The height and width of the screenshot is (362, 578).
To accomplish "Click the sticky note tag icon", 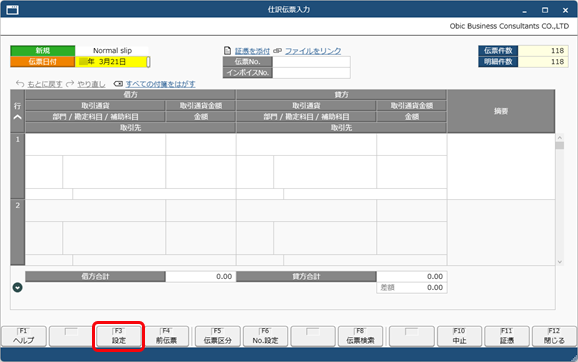I will coord(118,84).
